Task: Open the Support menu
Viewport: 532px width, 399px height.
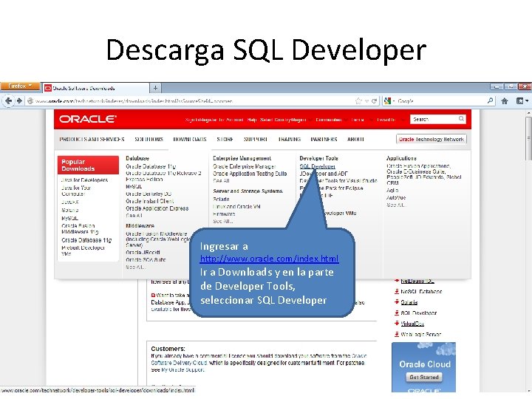Action: click(x=256, y=139)
